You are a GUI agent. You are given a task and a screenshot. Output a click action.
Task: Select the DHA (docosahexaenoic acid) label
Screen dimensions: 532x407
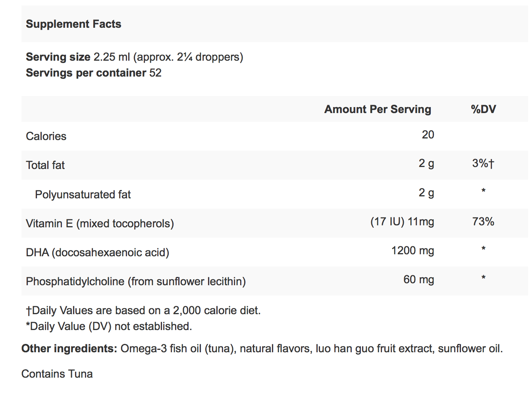pos(97,253)
